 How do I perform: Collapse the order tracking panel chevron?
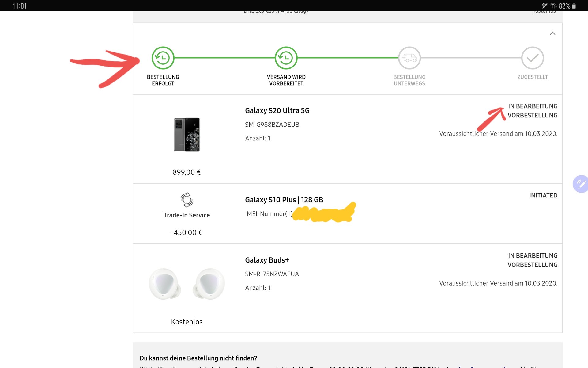552,33
